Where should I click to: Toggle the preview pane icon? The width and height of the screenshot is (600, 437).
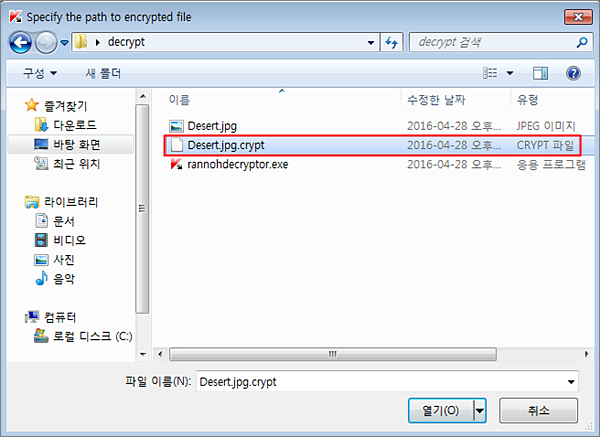pos(540,73)
